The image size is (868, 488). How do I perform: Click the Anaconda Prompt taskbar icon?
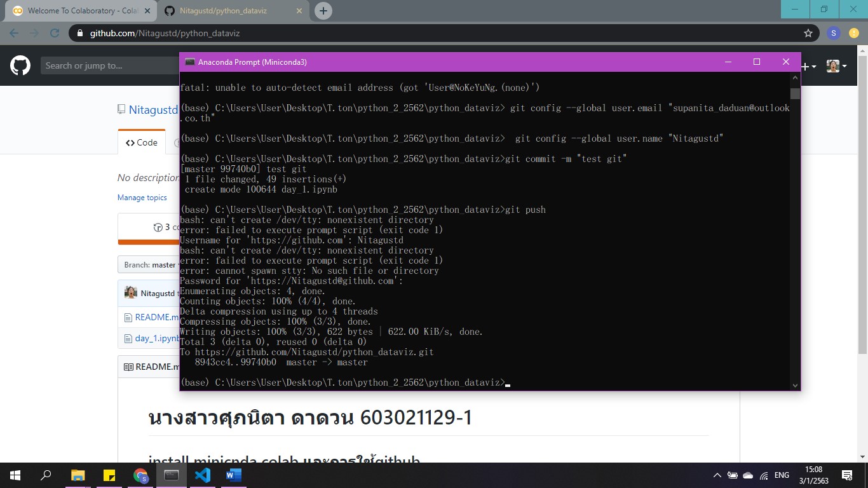tap(172, 475)
